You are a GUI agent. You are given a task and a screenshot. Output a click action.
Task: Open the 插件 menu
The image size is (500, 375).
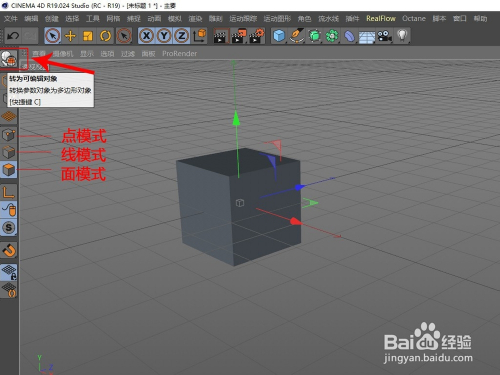[x=352, y=19]
